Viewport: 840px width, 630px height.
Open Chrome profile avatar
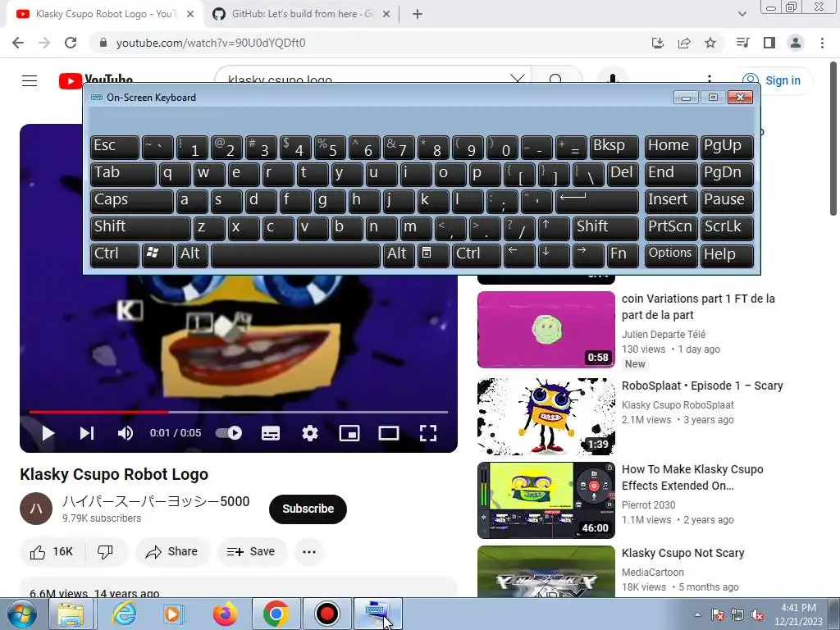click(796, 43)
